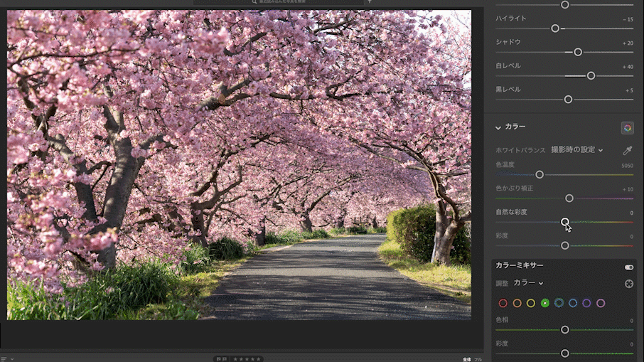Click the ハイライト value -15
644x362 pixels.
628,19
